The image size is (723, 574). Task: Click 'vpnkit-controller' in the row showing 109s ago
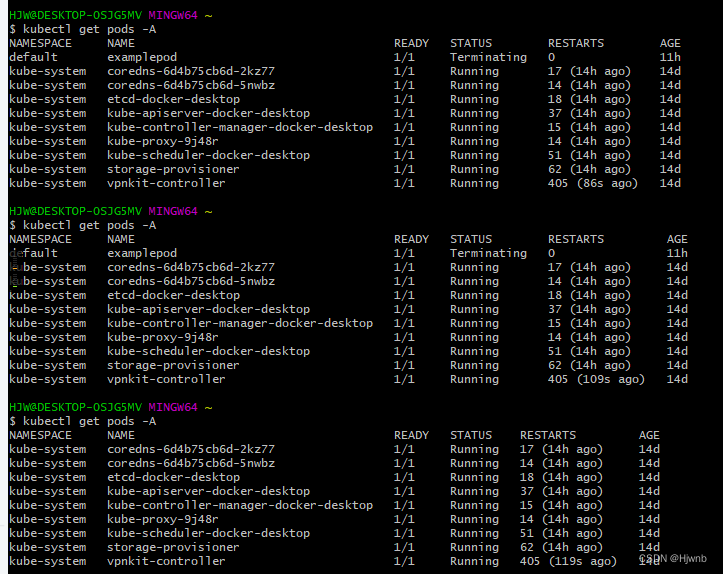166,379
